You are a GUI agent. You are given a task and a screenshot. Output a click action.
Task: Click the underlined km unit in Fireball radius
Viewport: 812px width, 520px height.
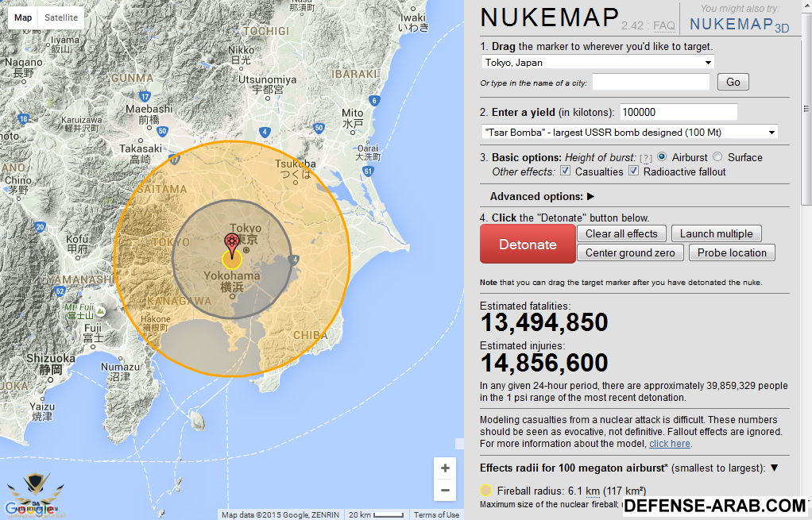point(593,491)
